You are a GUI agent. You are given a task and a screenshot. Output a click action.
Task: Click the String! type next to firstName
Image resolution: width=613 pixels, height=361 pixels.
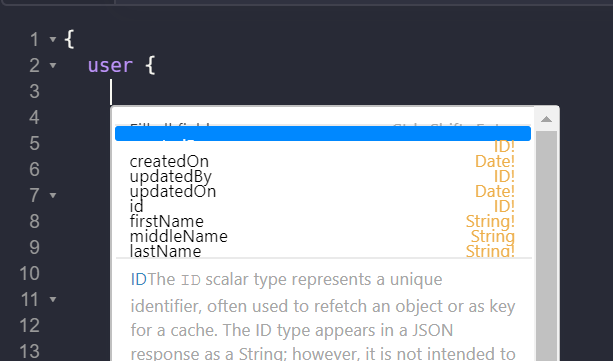(x=490, y=221)
